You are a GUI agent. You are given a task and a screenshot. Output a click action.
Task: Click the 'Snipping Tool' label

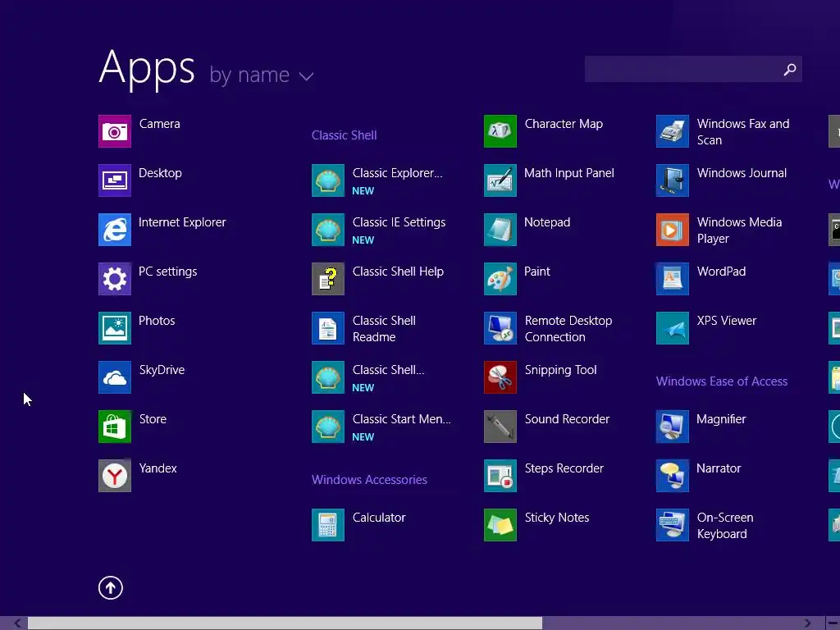(x=560, y=370)
